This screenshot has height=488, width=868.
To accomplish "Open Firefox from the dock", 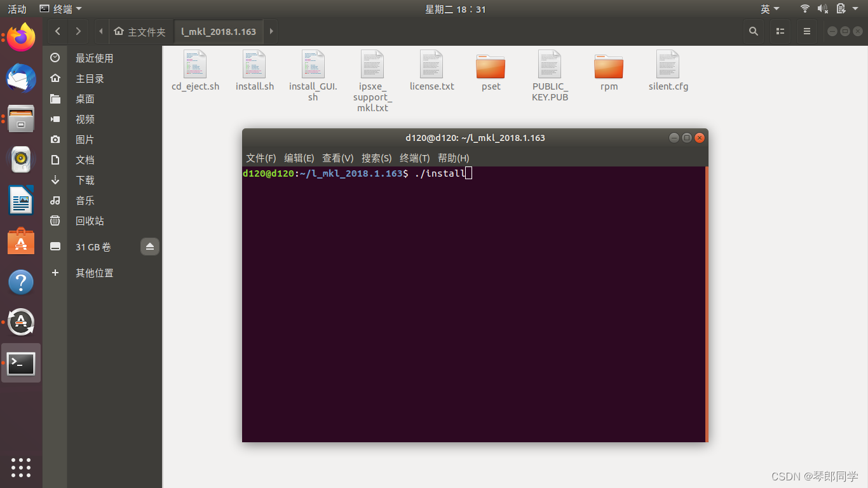I will pos(21,37).
